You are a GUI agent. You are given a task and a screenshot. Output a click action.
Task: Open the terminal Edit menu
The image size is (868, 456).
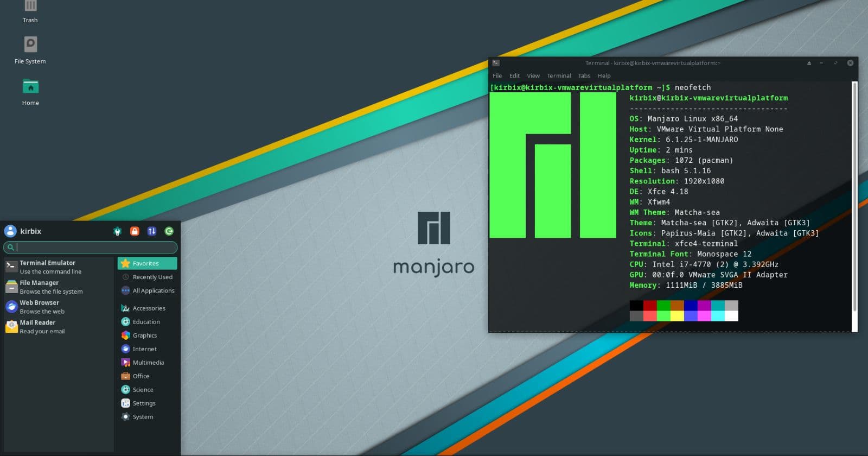point(514,75)
